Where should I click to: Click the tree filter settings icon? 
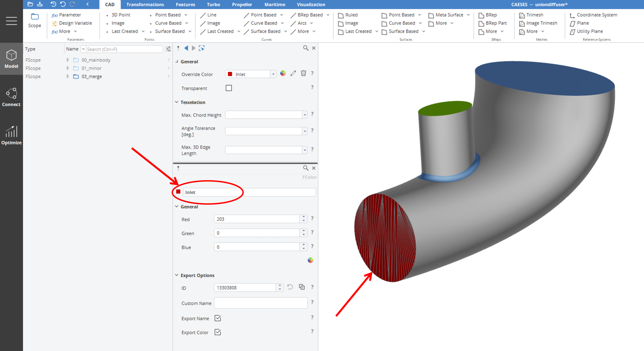click(x=168, y=49)
